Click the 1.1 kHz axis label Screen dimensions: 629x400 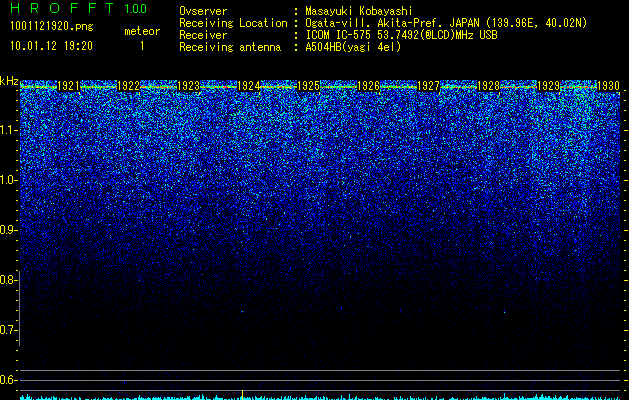[9, 130]
